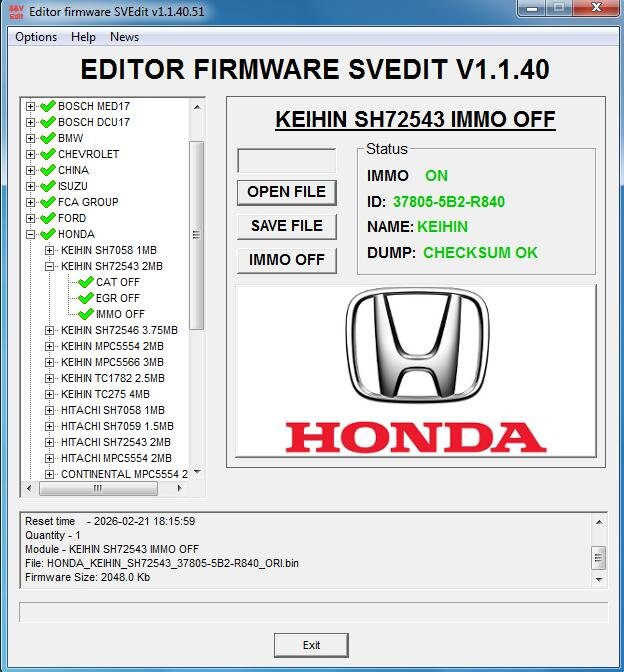Click log panel scrollbar thumb
624x672 pixels.
(599, 558)
